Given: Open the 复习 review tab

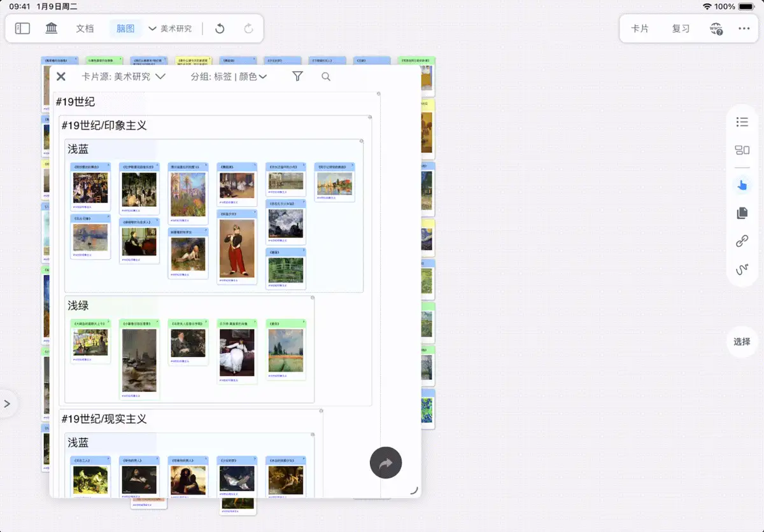Looking at the screenshot, I should [x=681, y=29].
